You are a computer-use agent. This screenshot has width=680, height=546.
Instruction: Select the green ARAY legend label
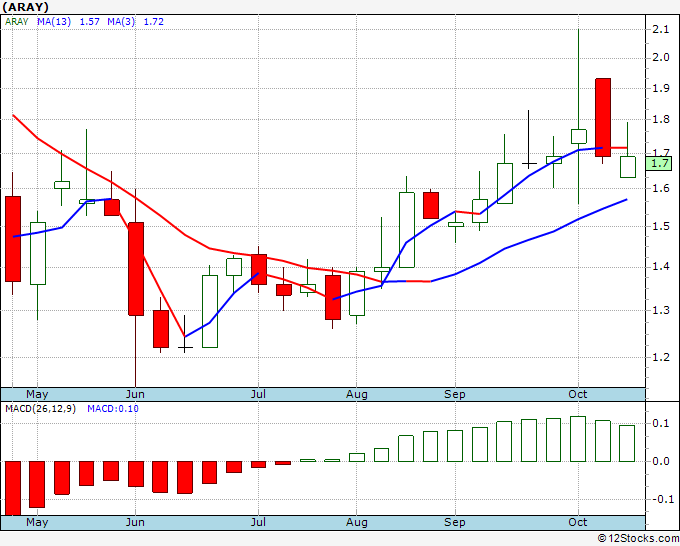[x=16, y=22]
